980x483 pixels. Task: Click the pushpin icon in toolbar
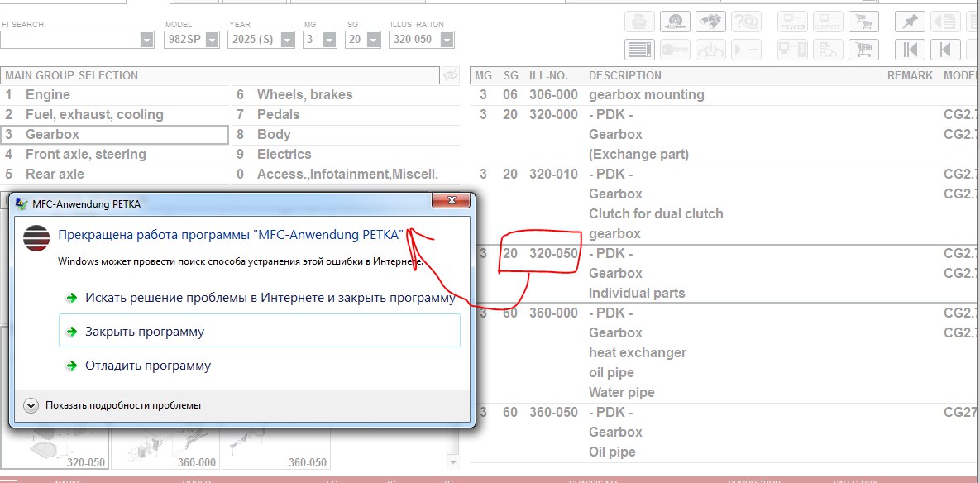pyautogui.click(x=911, y=22)
